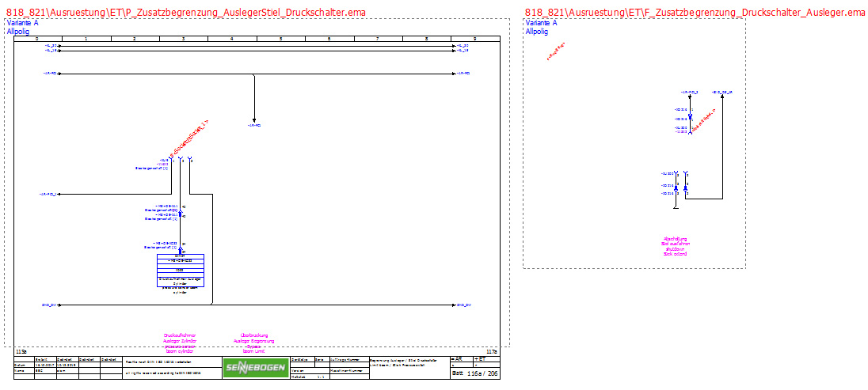Click column 0 header of the drawing frame
This screenshot has width=868, height=390.
pyautogui.click(x=37, y=38)
